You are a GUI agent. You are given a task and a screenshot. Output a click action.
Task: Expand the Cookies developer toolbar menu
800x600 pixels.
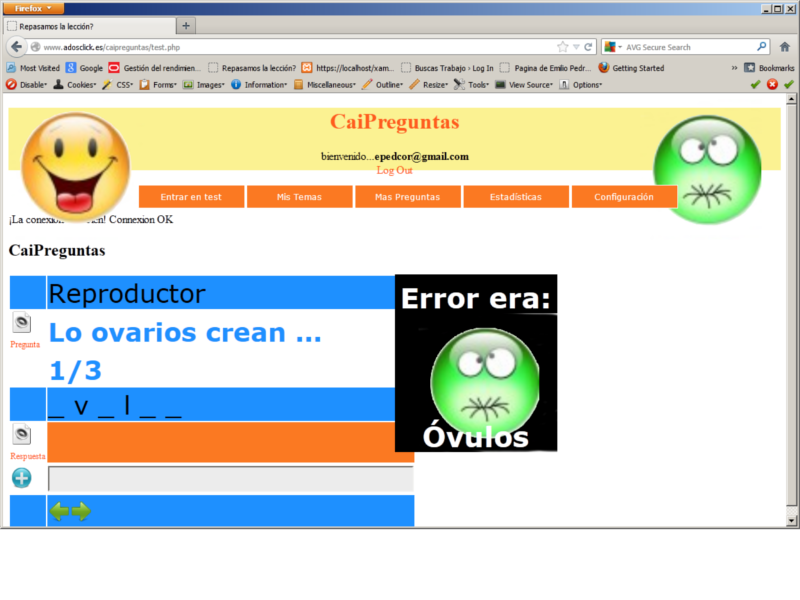[76, 85]
